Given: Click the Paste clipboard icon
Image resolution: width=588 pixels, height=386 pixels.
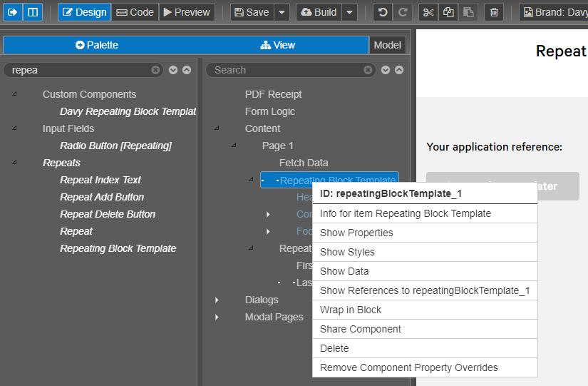Looking at the screenshot, I should point(468,12).
